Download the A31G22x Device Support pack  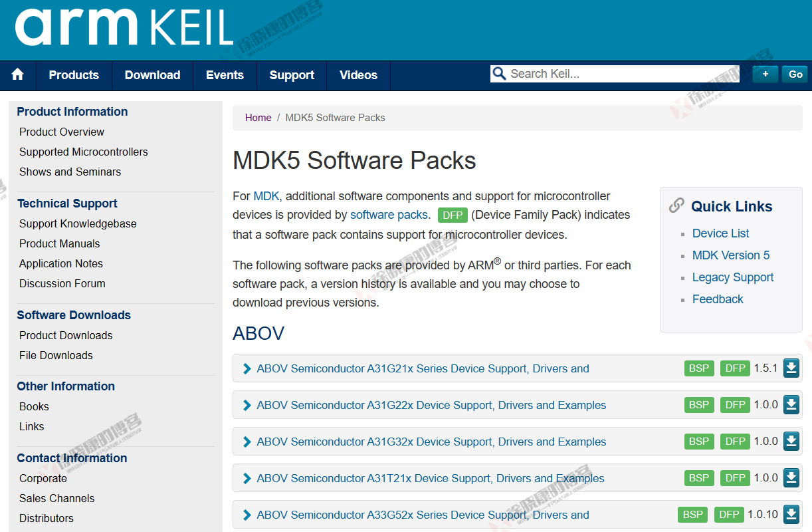791,404
